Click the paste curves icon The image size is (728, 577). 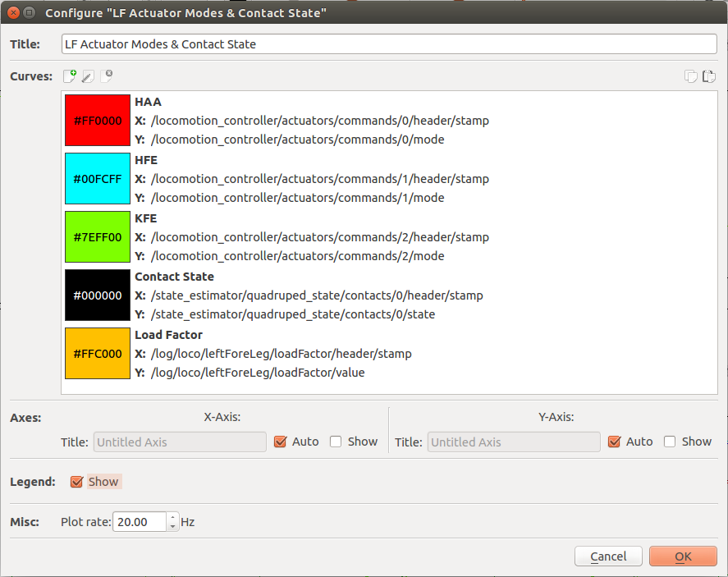coord(709,76)
